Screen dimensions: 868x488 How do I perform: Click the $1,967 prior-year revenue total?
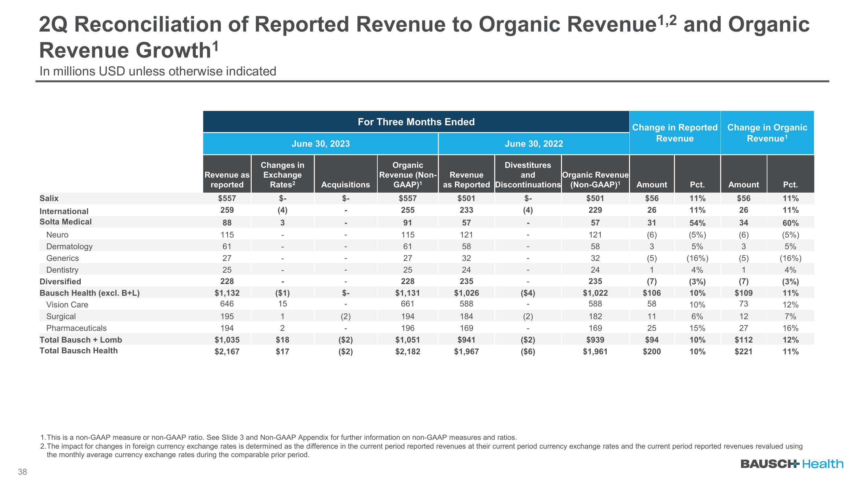click(x=466, y=352)
